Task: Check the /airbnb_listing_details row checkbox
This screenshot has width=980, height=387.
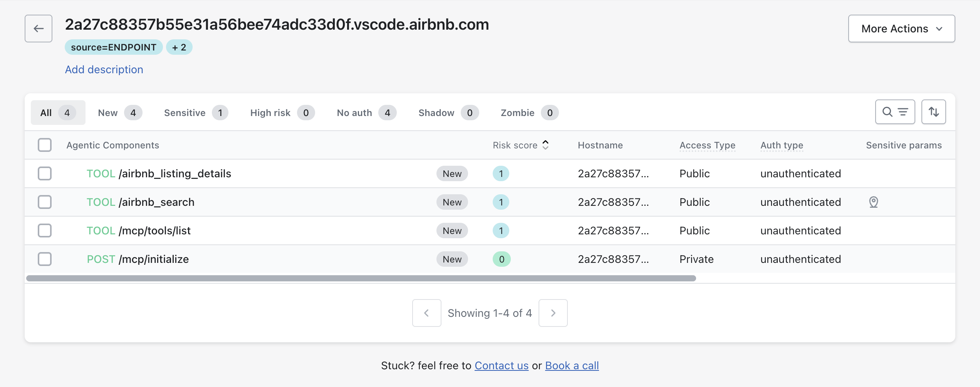Action: coord(45,173)
